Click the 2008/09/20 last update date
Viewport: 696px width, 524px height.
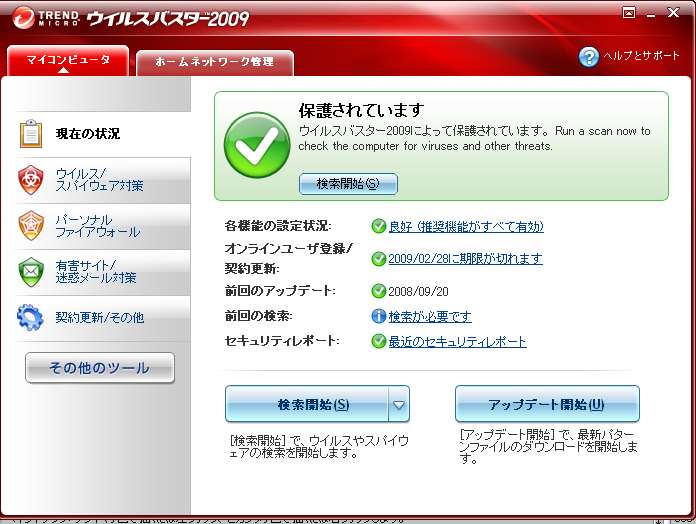[x=418, y=292]
